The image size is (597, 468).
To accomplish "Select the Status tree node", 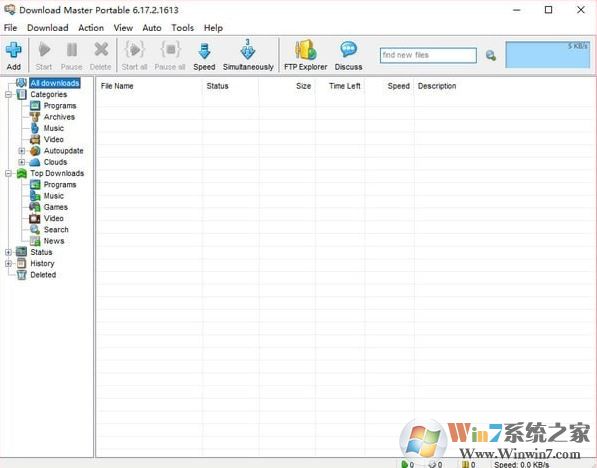I will [x=41, y=252].
